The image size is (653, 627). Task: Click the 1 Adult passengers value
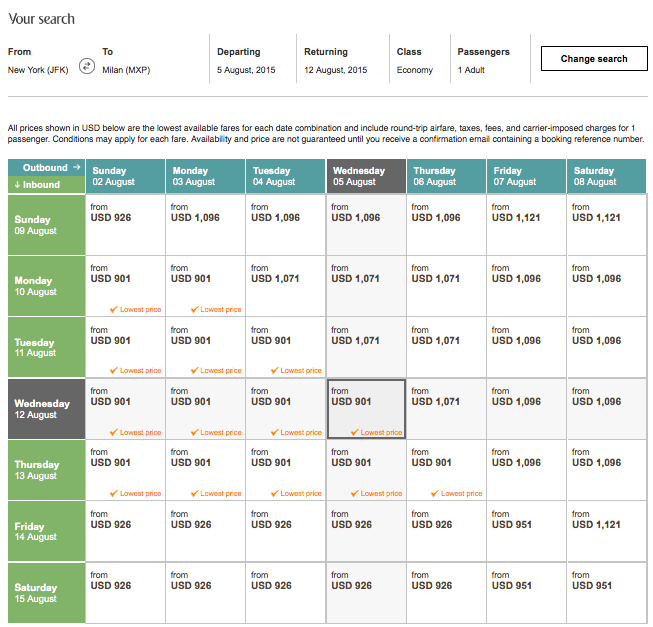(471, 70)
